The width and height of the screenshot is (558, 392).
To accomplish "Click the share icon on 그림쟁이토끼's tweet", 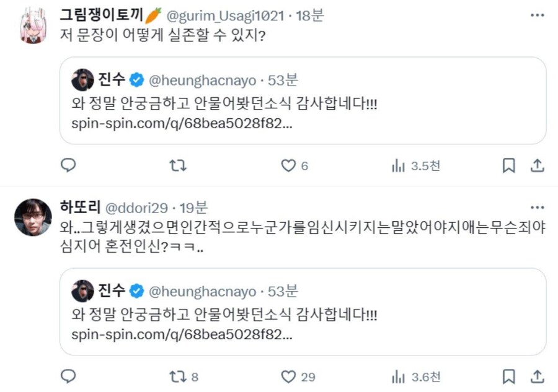I will [x=537, y=165].
